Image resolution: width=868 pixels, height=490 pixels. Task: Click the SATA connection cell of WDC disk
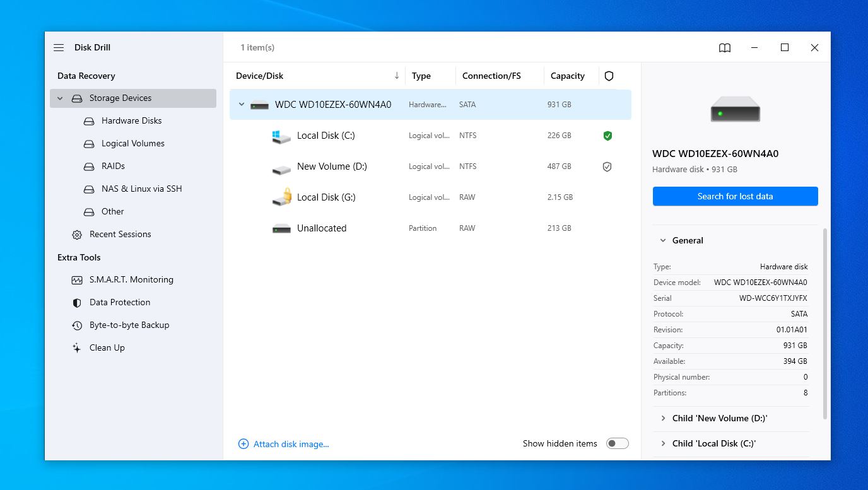click(467, 105)
